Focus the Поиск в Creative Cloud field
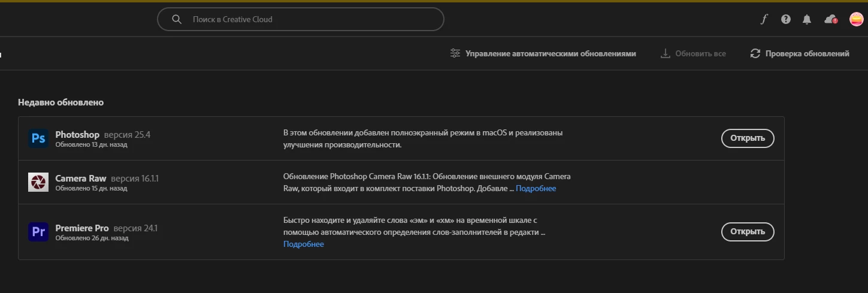The height and width of the screenshot is (293, 868). (x=301, y=19)
